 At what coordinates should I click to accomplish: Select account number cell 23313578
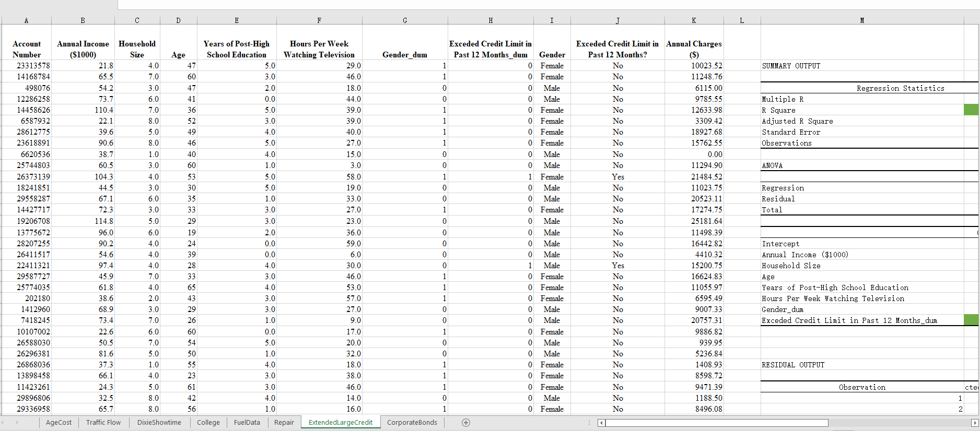(x=27, y=66)
